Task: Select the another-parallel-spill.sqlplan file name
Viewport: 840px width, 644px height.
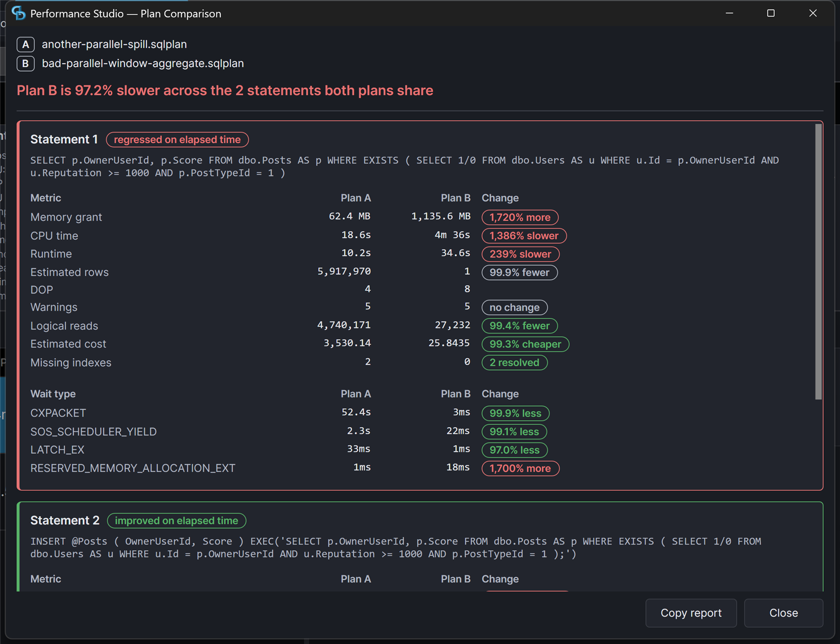Action: click(x=114, y=44)
